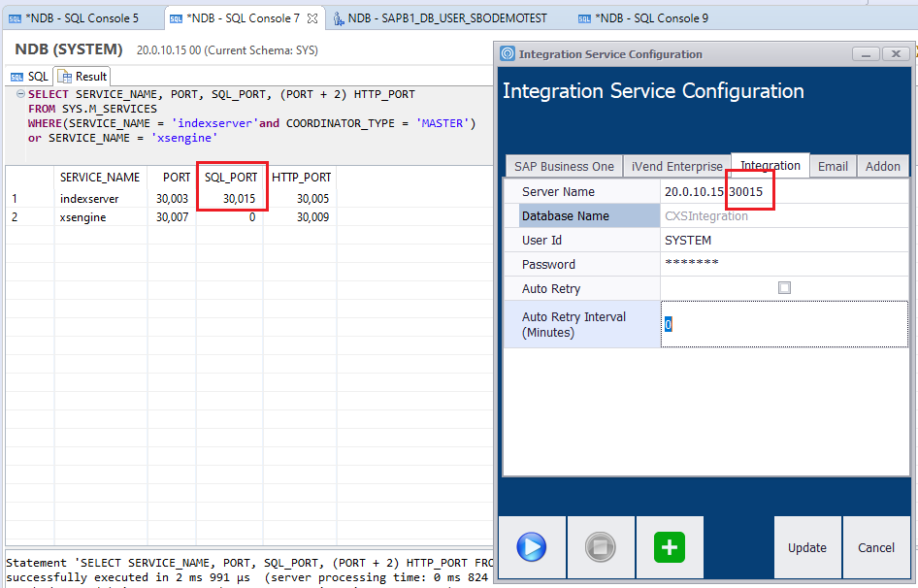Switch to the NDB SQL Console 9 tab

click(642, 18)
